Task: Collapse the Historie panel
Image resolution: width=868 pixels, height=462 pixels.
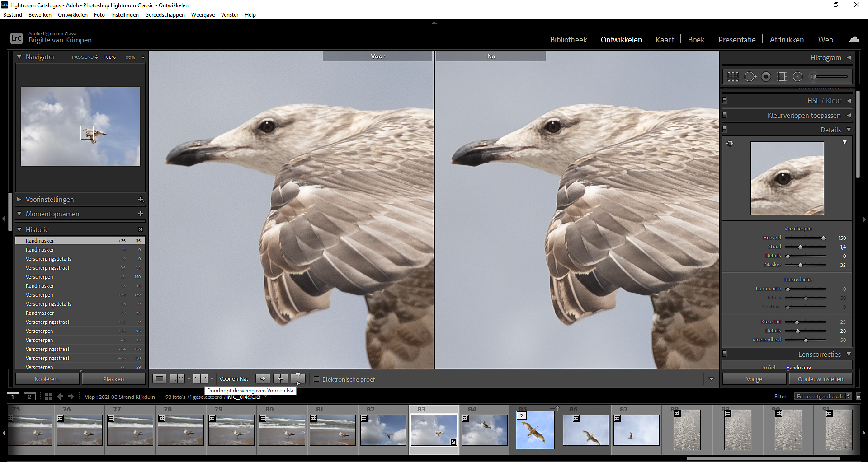Action: click(x=19, y=229)
